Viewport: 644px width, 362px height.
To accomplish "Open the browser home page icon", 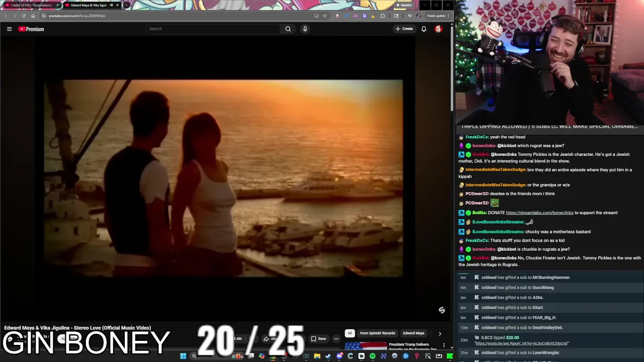I will pos(33,16).
